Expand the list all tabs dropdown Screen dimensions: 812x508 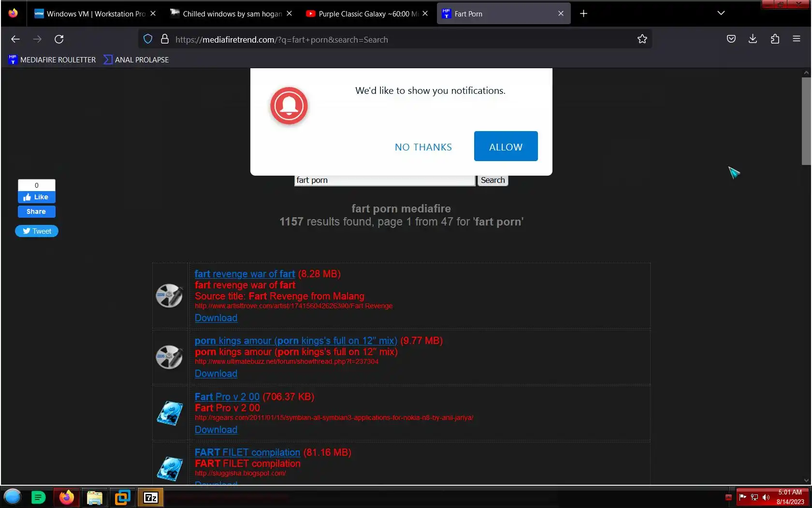click(x=721, y=13)
